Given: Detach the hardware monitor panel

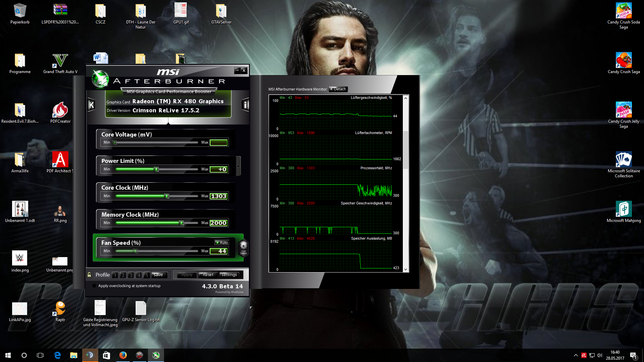Looking at the screenshot, I should [x=338, y=89].
